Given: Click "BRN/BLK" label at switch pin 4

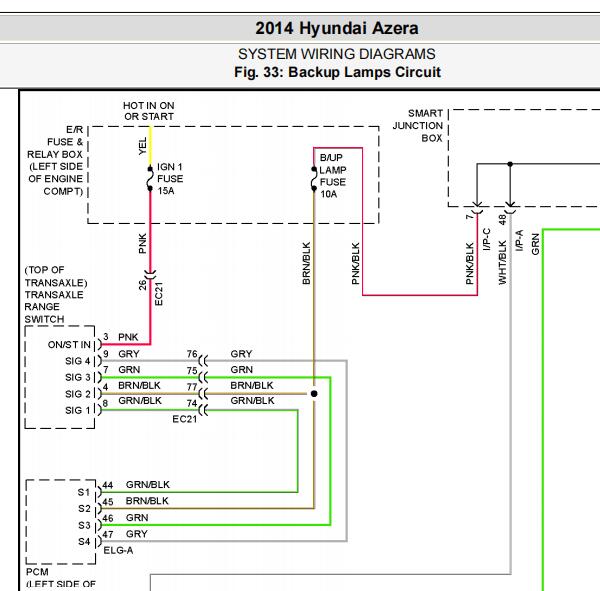Looking at the screenshot, I should (139, 385).
